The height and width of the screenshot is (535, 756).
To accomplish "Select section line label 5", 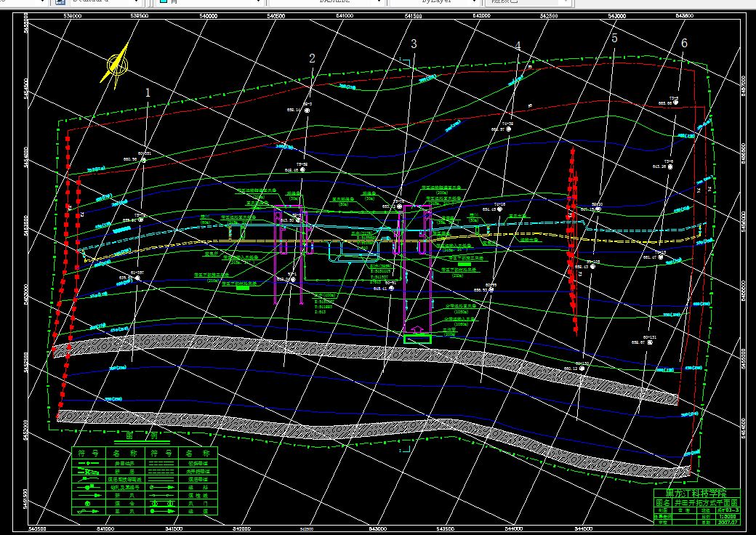I will (x=614, y=38).
